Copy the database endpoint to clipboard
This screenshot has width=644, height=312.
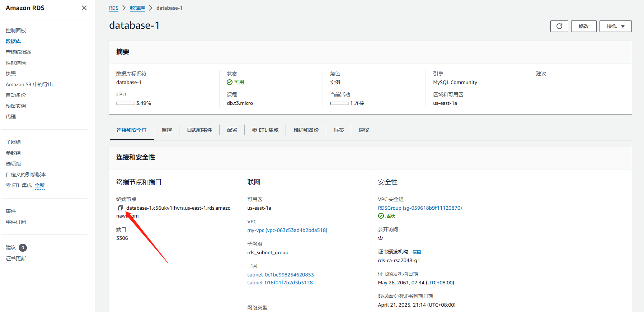(x=121, y=208)
